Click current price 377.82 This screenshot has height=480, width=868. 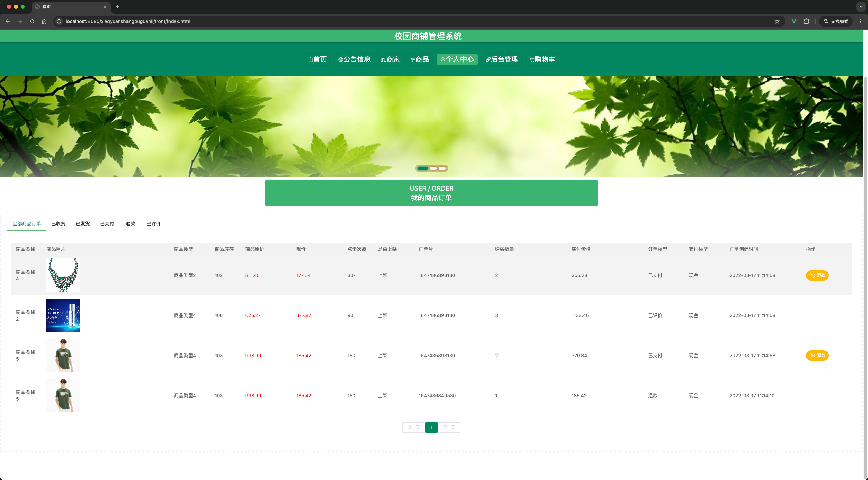click(x=303, y=315)
